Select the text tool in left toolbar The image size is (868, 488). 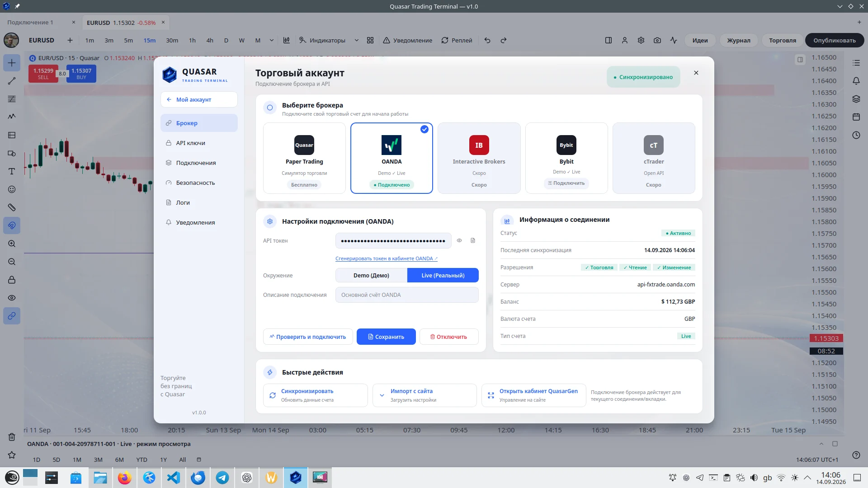pos(12,171)
